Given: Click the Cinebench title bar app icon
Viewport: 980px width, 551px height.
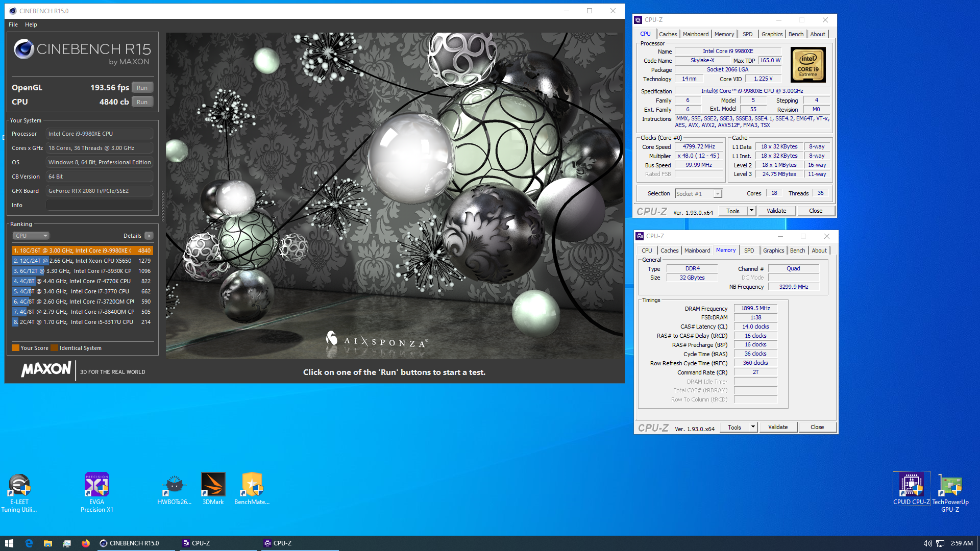Looking at the screenshot, I should (13, 11).
